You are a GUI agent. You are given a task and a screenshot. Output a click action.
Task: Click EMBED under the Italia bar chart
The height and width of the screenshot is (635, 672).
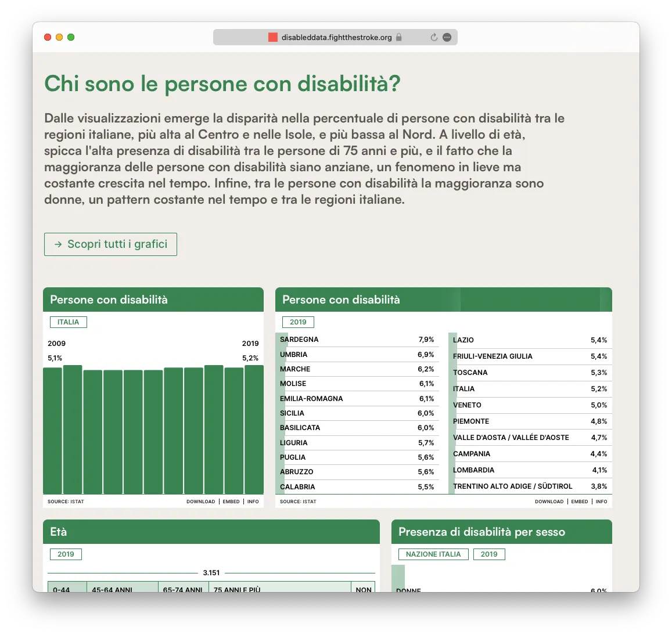(x=231, y=501)
